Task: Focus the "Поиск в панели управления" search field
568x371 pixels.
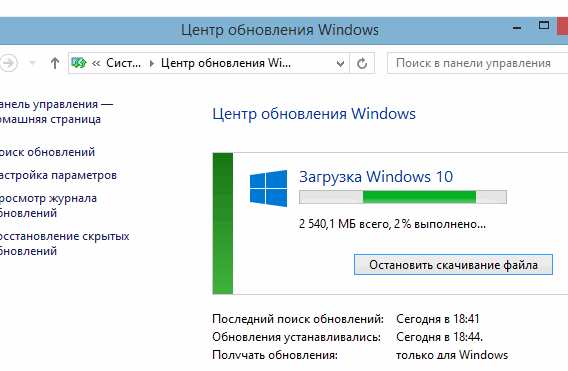Action: point(477,63)
